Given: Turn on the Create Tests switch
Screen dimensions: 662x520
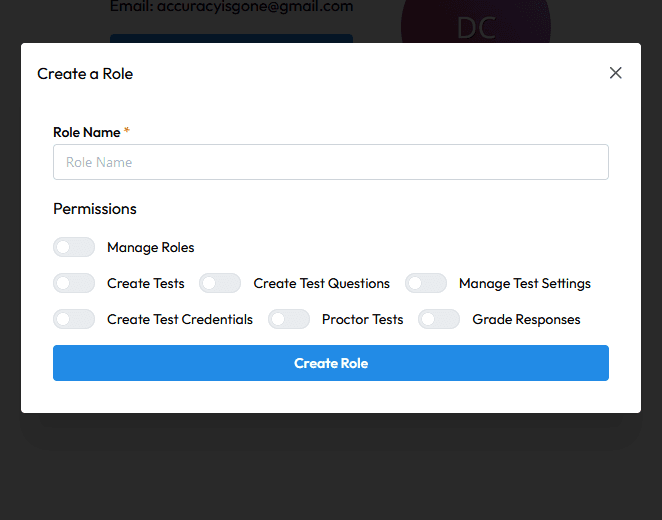Looking at the screenshot, I should (x=74, y=283).
